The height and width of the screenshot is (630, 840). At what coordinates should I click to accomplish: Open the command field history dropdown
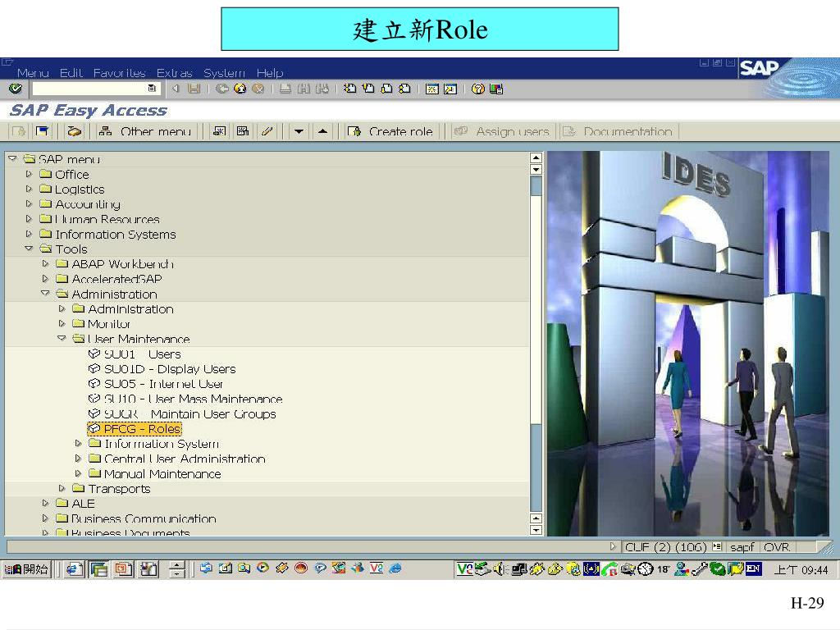point(152,89)
